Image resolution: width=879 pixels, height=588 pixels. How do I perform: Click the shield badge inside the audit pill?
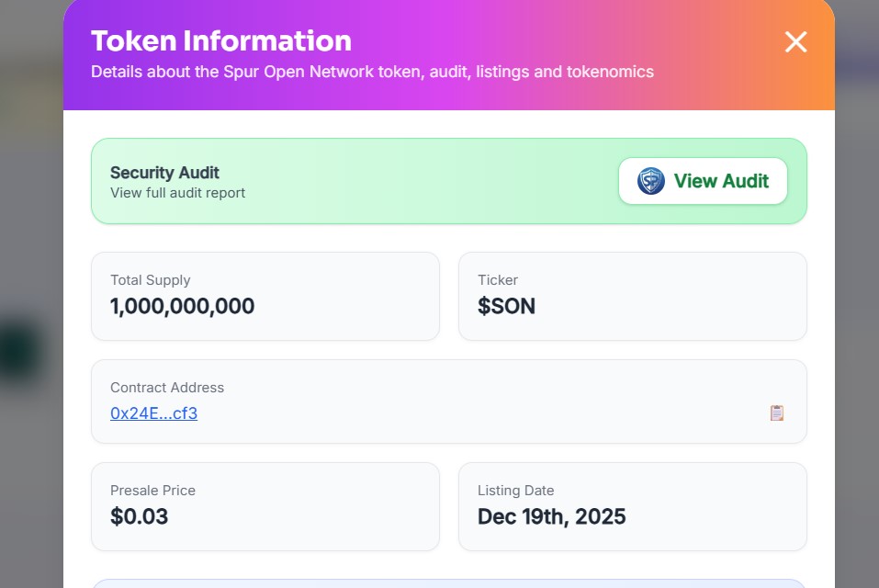coord(649,181)
